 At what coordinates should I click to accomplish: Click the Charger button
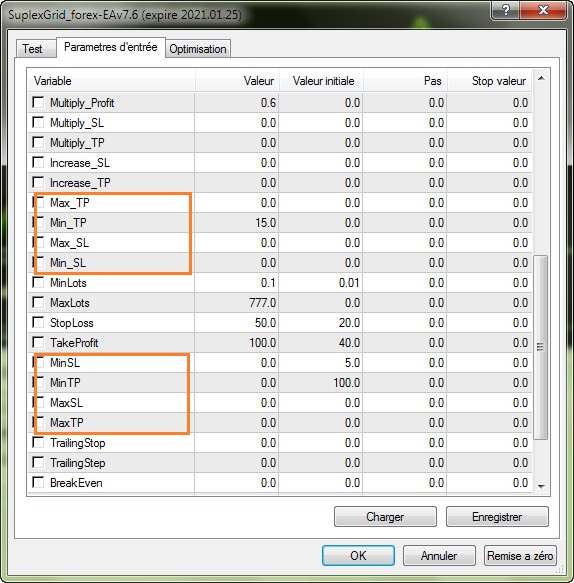[x=385, y=516]
